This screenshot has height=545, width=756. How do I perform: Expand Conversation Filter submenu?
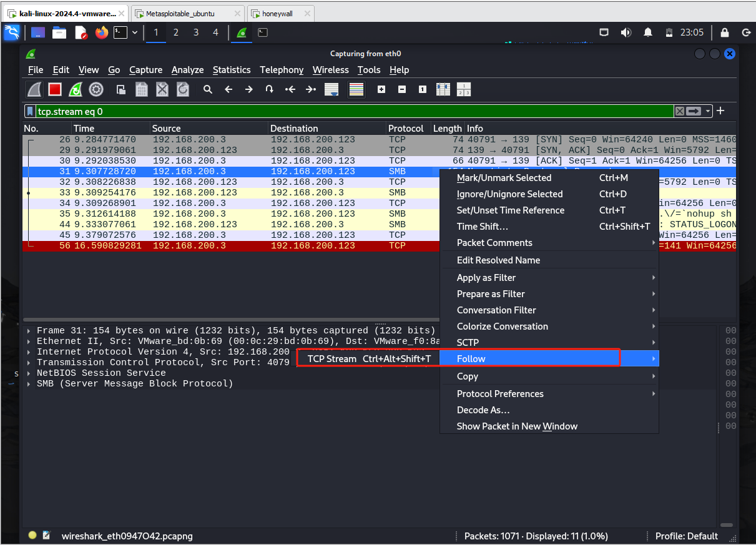click(549, 310)
